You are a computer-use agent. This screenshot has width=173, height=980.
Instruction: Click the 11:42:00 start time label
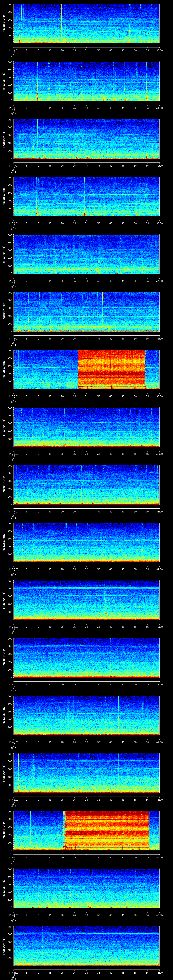click(13, 799)
